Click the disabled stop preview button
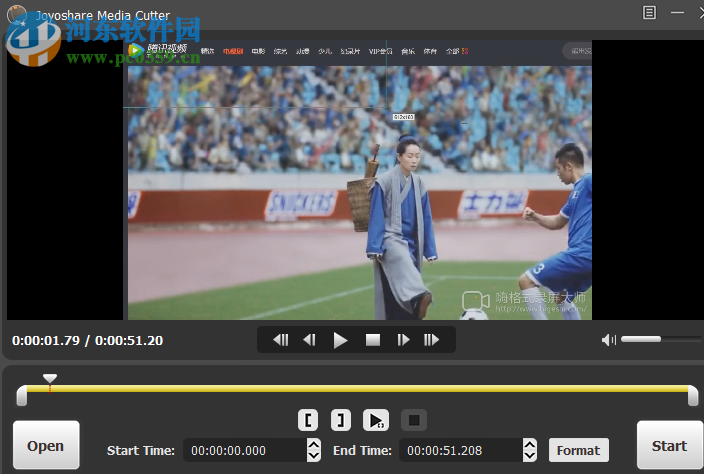The height and width of the screenshot is (474, 704). [414, 420]
